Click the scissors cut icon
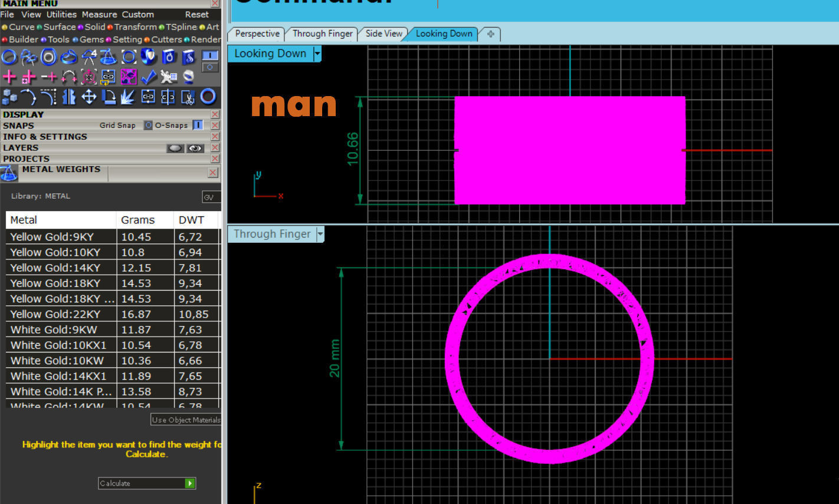 click(x=188, y=97)
